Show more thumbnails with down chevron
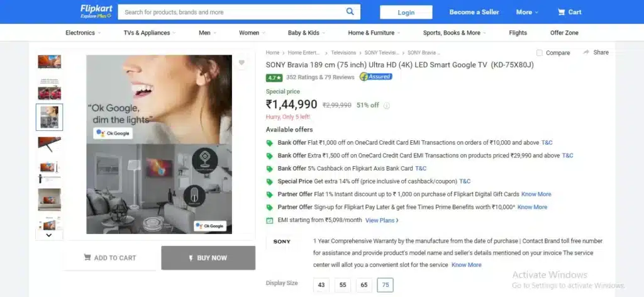This screenshot has height=297, width=644. click(49, 235)
